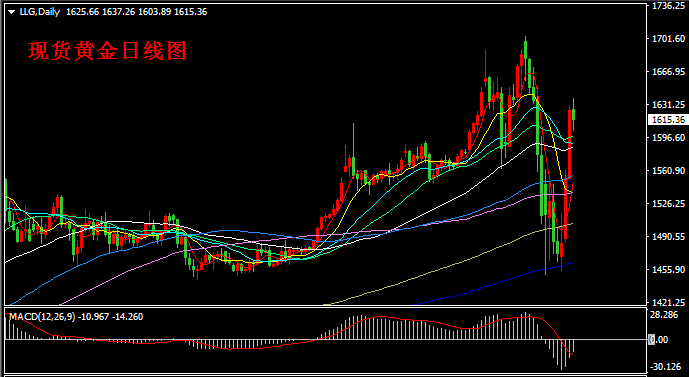Screen dimensions: 689x377
Task: Click the 1631.25 price axis label
Action: pos(669,105)
